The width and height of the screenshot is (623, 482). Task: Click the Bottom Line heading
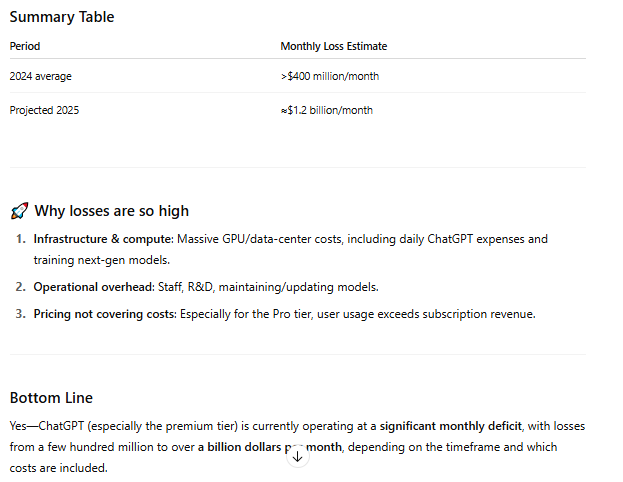pos(51,398)
